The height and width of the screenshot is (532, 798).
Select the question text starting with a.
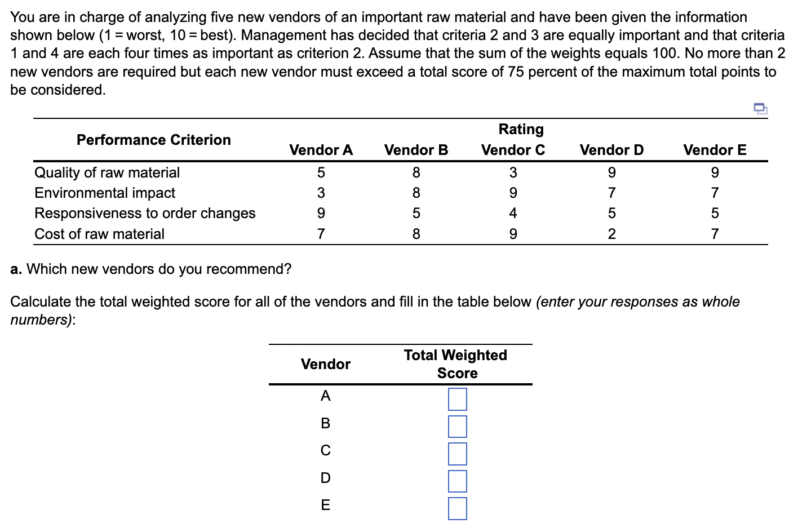coord(150,269)
